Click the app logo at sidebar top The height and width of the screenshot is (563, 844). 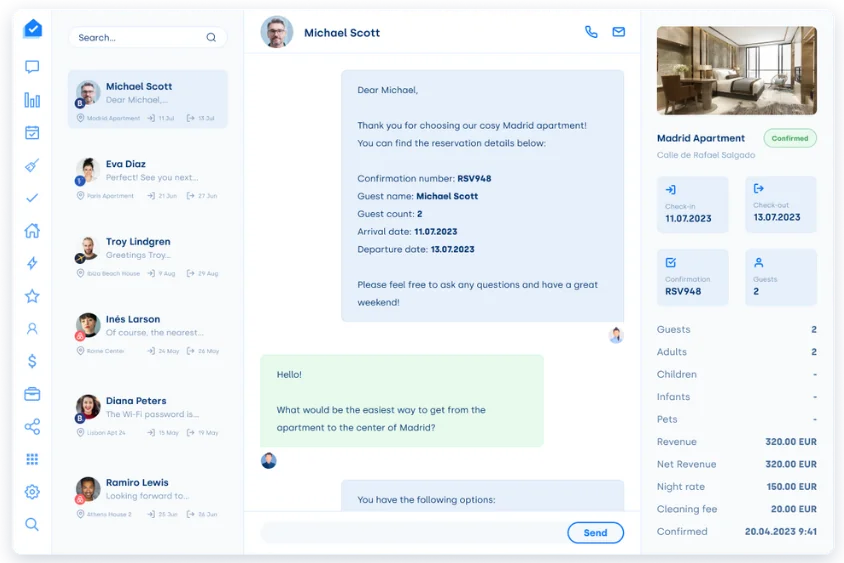point(32,29)
